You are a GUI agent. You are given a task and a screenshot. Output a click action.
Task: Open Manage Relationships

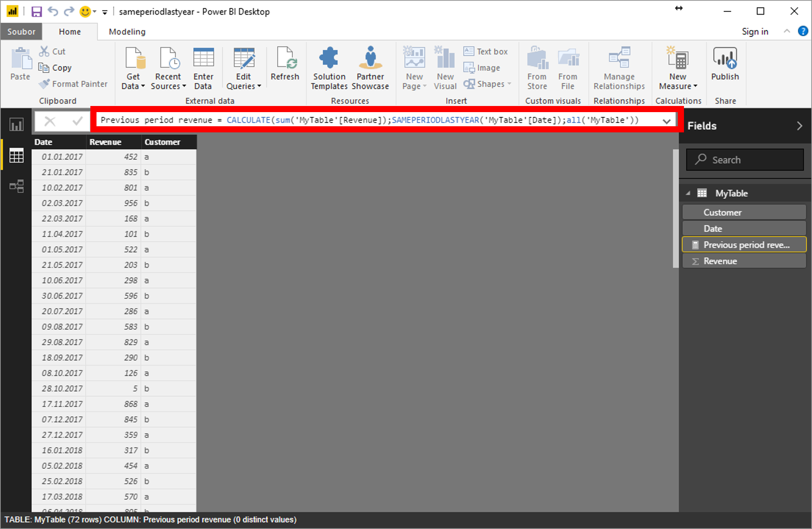point(619,68)
